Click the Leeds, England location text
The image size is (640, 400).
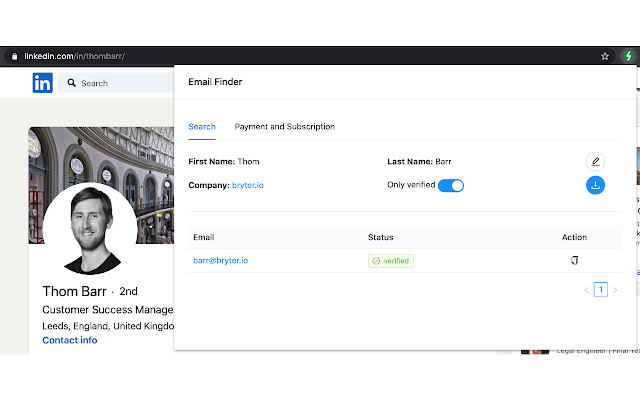tap(108, 326)
